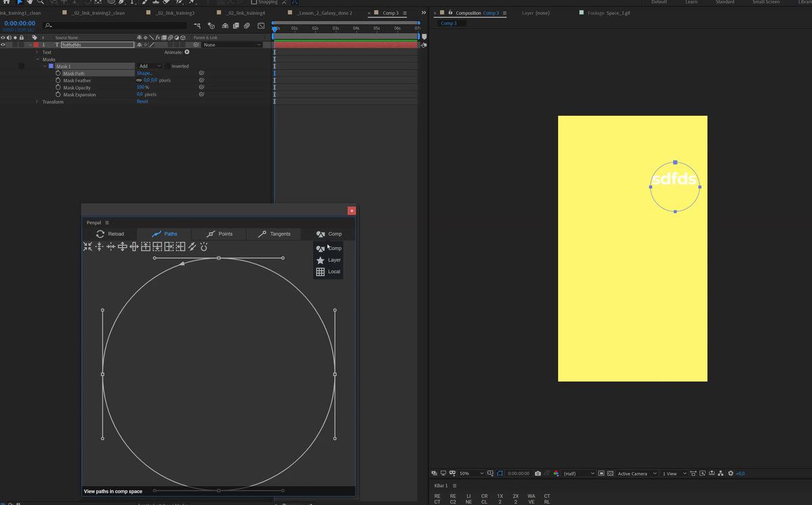Click the Take Snapshot camera icon

538,473
